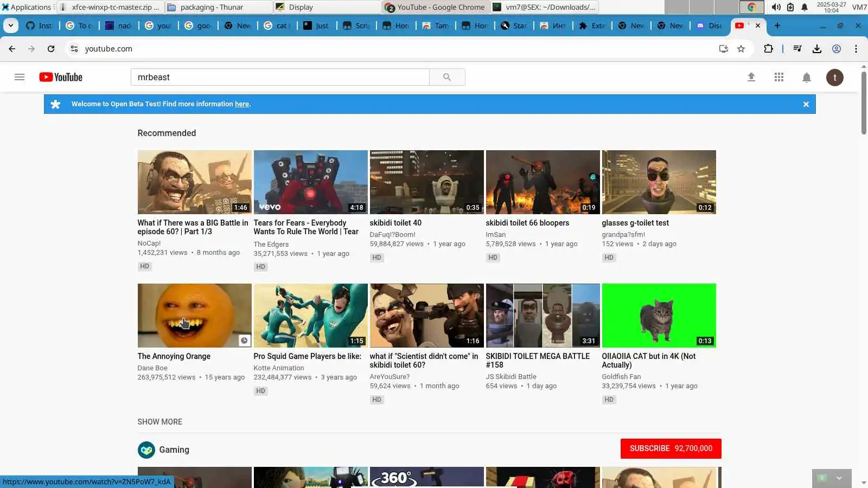Expand the Chrome tab search dropdown

point(10,25)
